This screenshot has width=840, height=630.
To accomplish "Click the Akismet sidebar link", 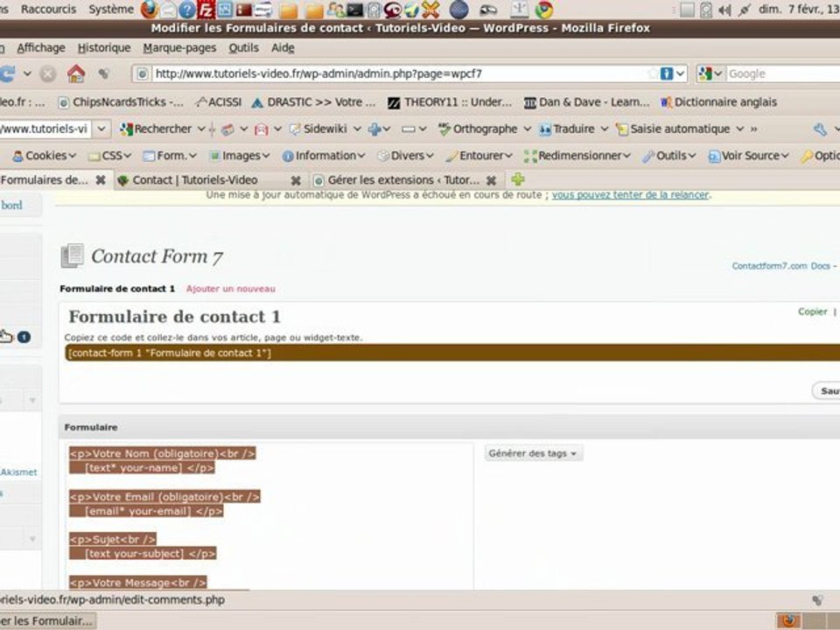I will click(x=19, y=472).
